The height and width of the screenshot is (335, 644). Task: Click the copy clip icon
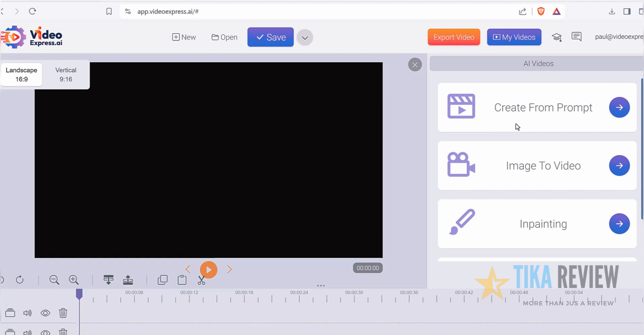(163, 280)
